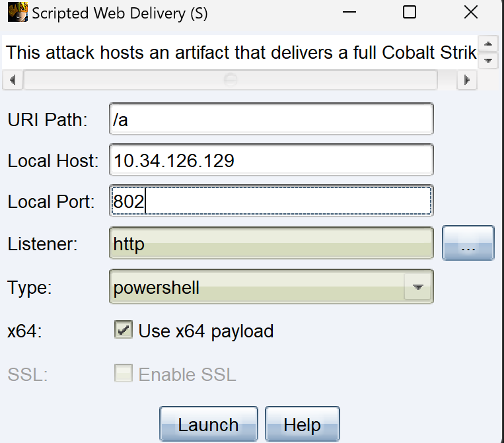Open Help for Scripted Web Delivery

point(302,424)
